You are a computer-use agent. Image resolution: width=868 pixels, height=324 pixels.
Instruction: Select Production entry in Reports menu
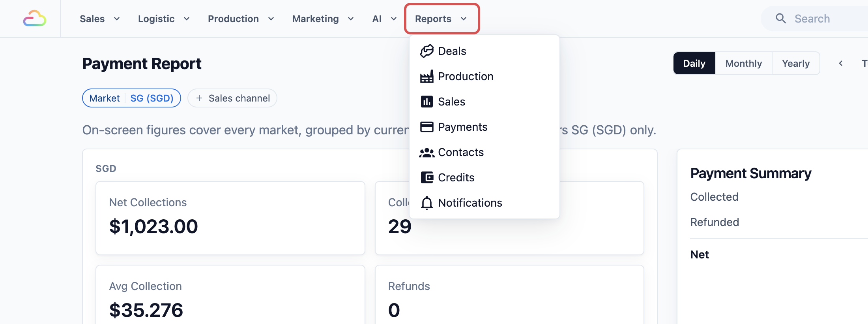tap(485, 76)
